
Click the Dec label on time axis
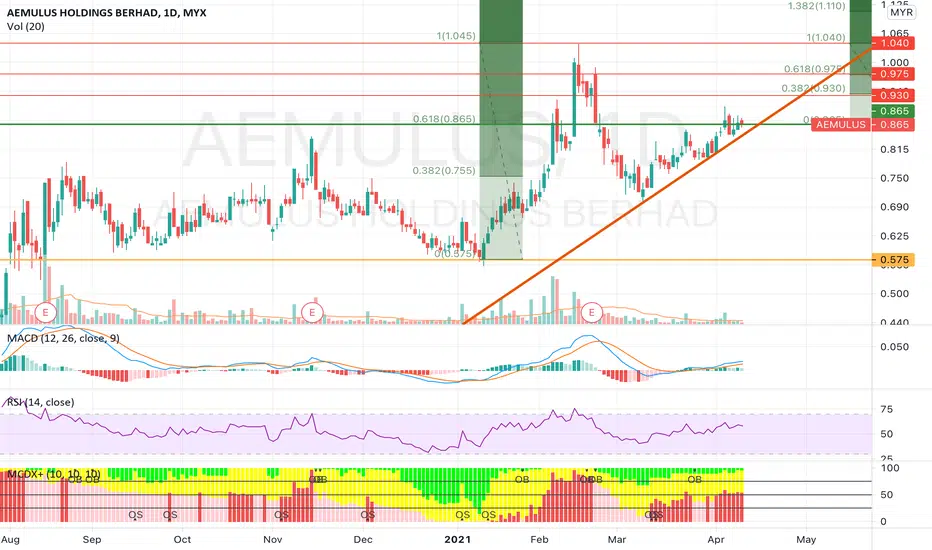pyautogui.click(x=363, y=539)
